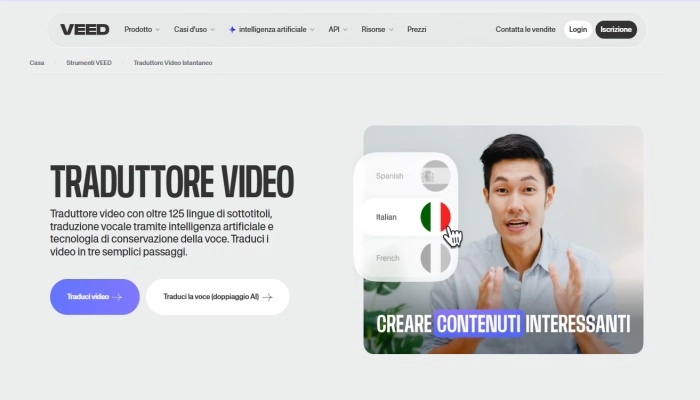Click the French flag icon

[x=436, y=258]
